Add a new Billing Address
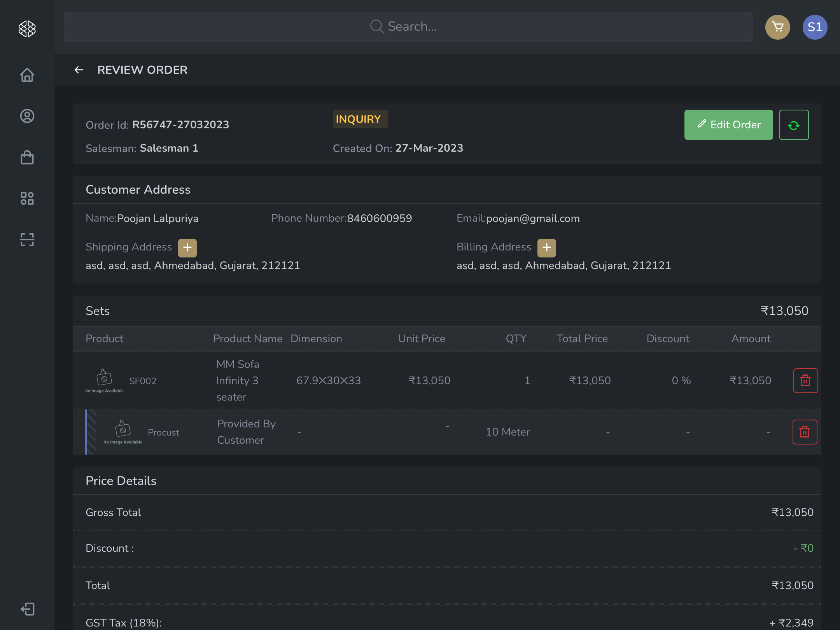 click(546, 248)
